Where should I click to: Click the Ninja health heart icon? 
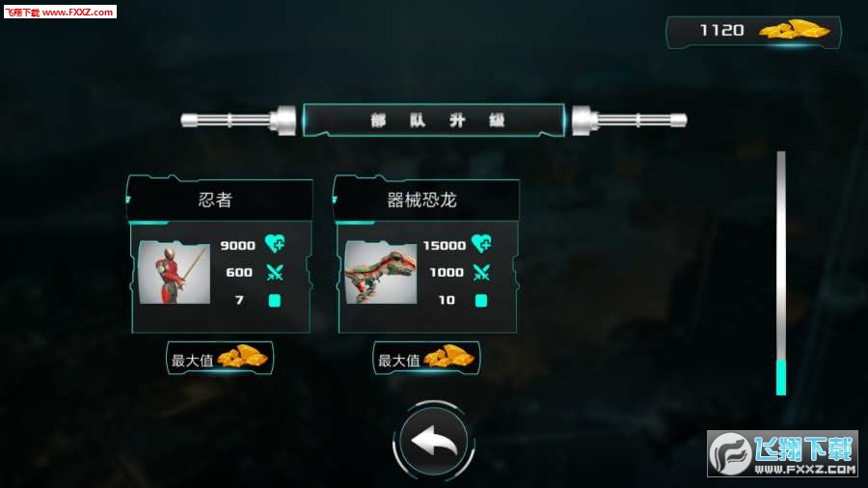pos(275,243)
